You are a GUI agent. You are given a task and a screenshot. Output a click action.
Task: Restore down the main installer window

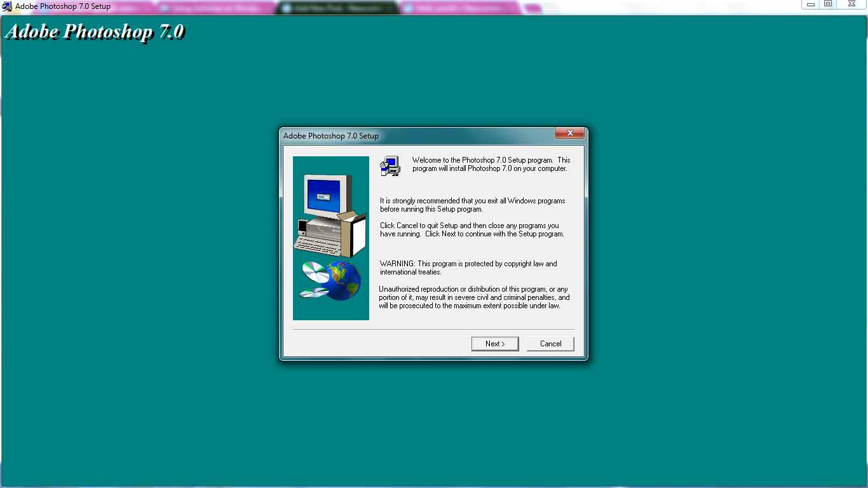(x=828, y=4)
